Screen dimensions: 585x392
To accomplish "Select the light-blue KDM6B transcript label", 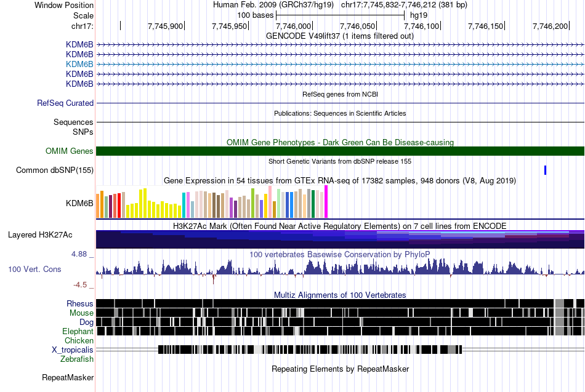I will click(x=79, y=64).
